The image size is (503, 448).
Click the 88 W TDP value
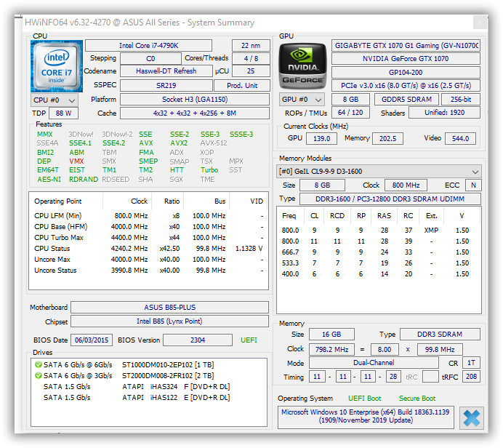[63, 113]
